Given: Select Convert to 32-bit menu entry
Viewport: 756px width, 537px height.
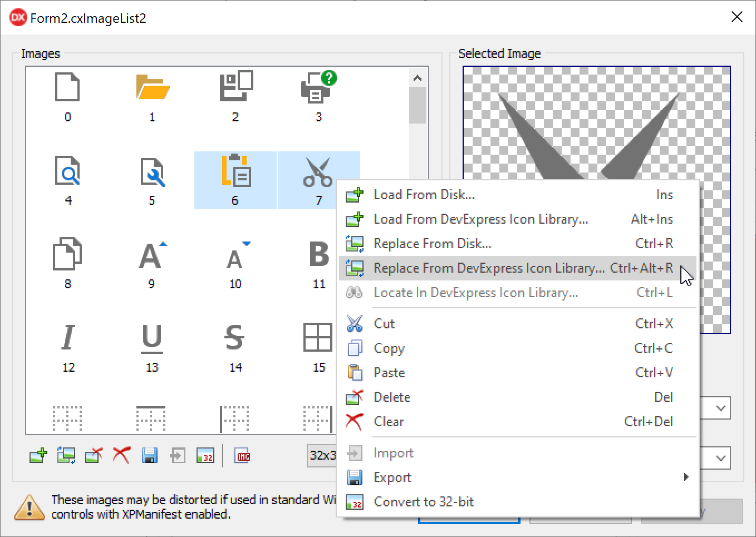Looking at the screenshot, I should click(x=423, y=502).
